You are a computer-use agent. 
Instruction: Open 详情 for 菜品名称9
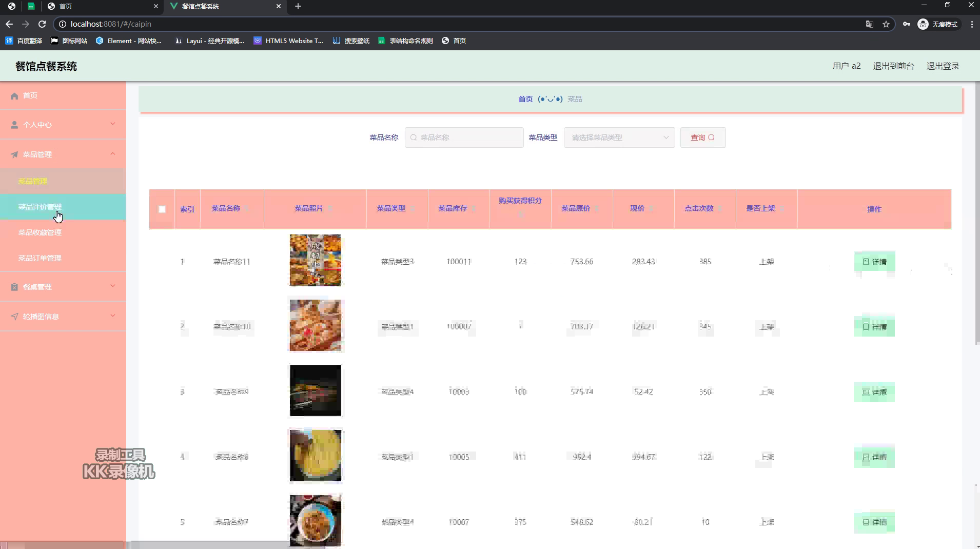[x=874, y=392]
